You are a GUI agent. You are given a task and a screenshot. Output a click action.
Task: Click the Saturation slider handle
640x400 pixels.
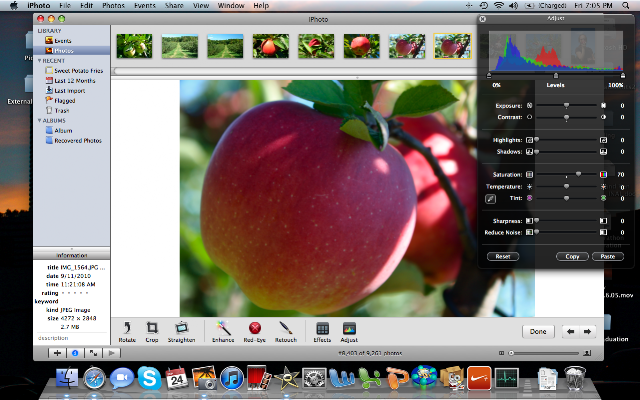[x=578, y=174]
